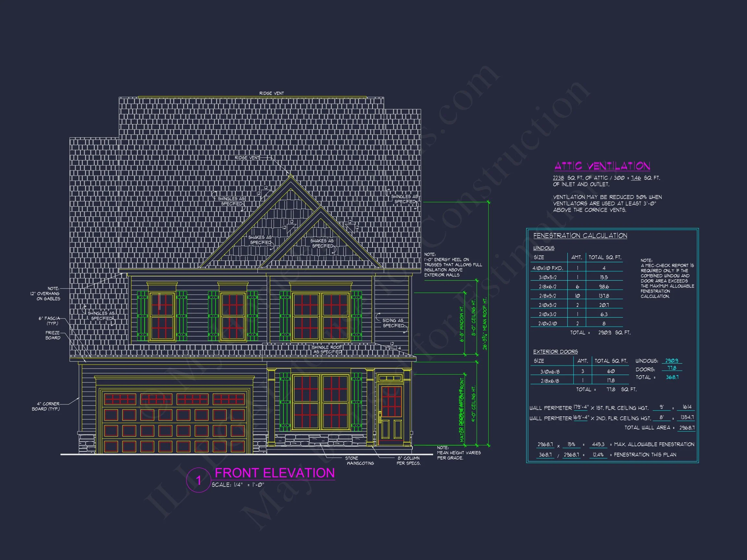
Task: Select the WINDOWS subheading in fenestration table
Action: point(543,248)
